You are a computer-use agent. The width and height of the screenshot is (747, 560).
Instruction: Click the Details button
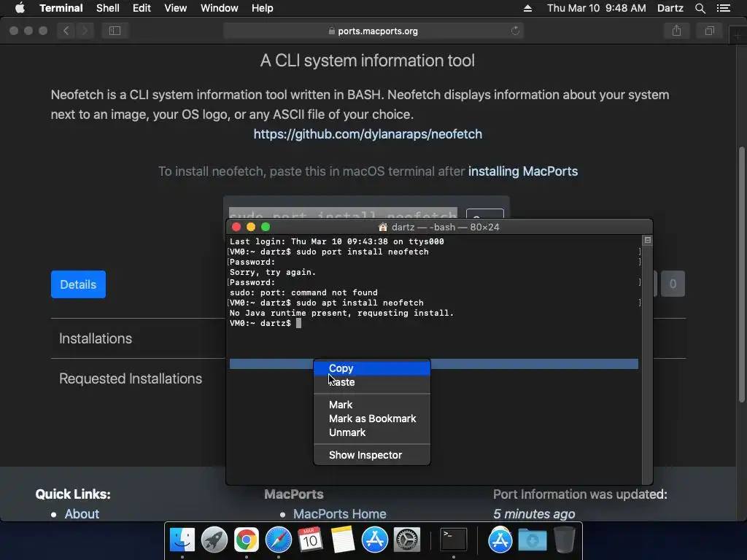click(78, 284)
